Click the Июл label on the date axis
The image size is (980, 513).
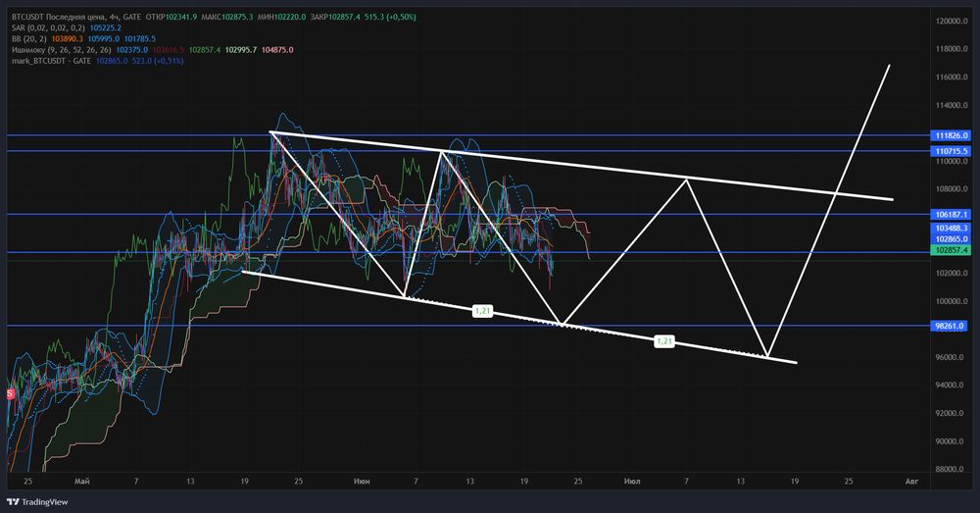point(632,481)
